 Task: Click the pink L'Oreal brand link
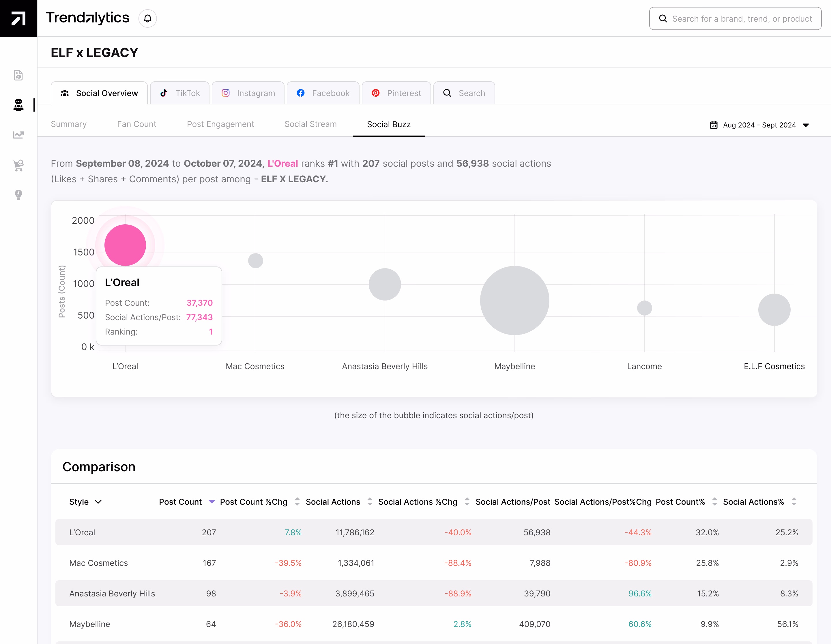283,164
